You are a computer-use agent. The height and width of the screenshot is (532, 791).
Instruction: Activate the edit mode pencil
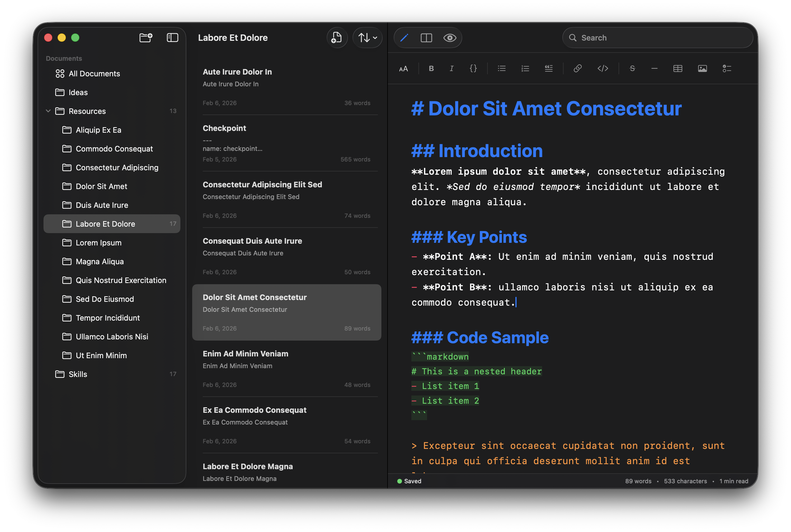[x=404, y=38]
